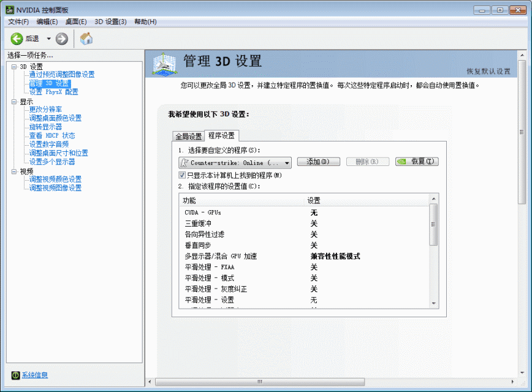
Task: Open the 3D 设置(3) menu
Action: pos(110,21)
